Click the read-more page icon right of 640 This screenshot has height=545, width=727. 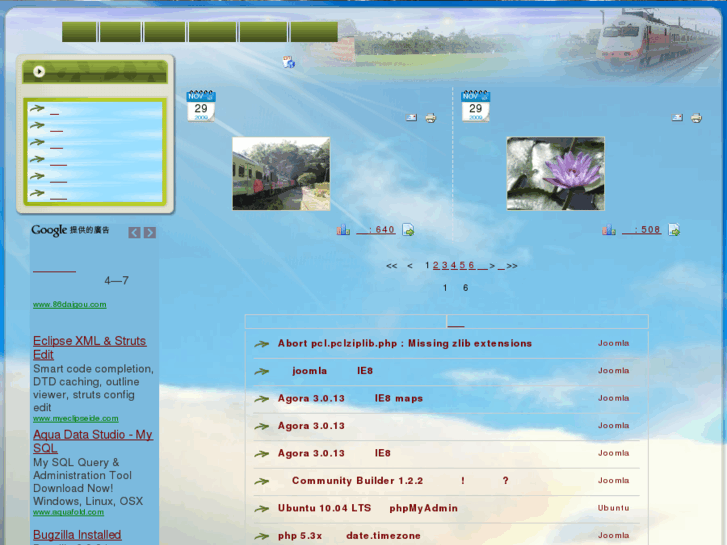point(408,230)
